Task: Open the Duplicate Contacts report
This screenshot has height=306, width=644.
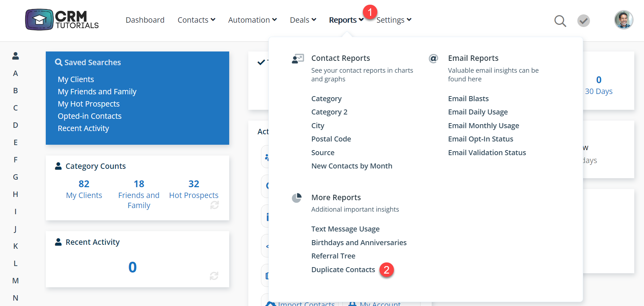Action: click(x=343, y=270)
